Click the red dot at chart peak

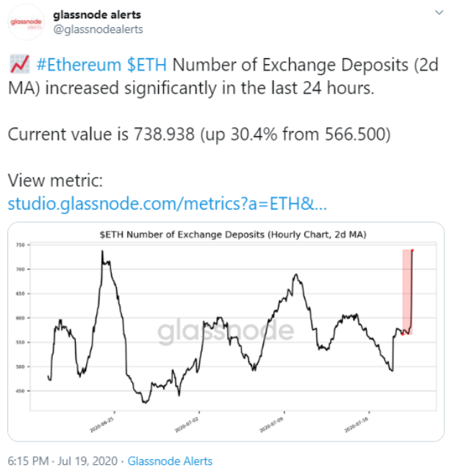click(x=413, y=250)
